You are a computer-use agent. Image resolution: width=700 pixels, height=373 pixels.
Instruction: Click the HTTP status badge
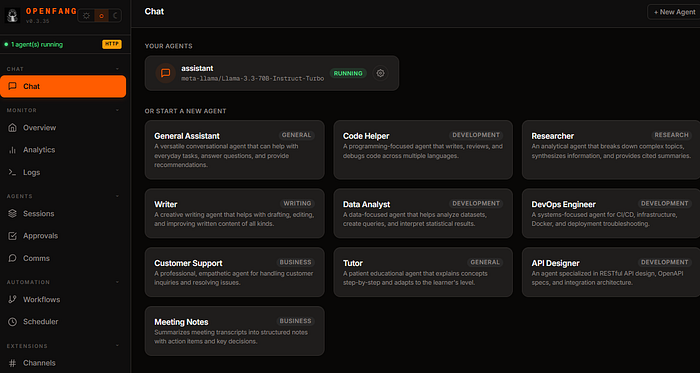[112, 44]
